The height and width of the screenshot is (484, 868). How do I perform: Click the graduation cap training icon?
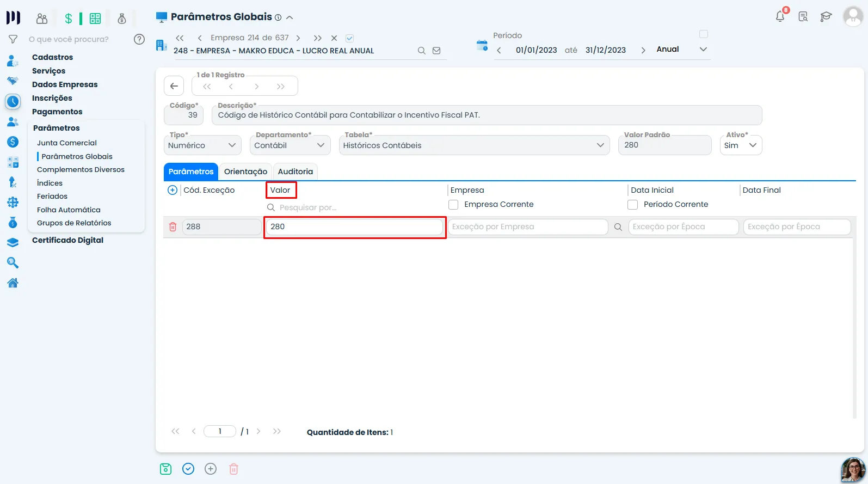coord(826,16)
